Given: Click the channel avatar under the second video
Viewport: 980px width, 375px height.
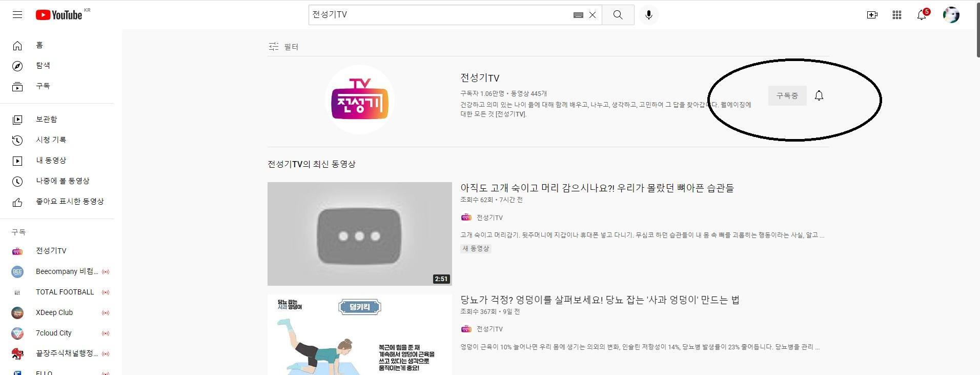Looking at the screenshot, I should click(x=466, y=329).
